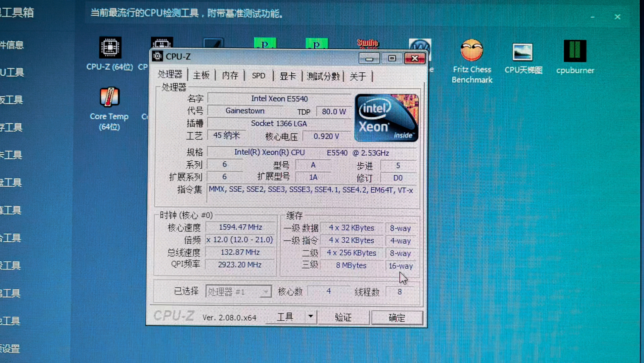This screenshot has width=644, height=363.
Task: Open the SPD tab
Action: (x=259, y=76)
